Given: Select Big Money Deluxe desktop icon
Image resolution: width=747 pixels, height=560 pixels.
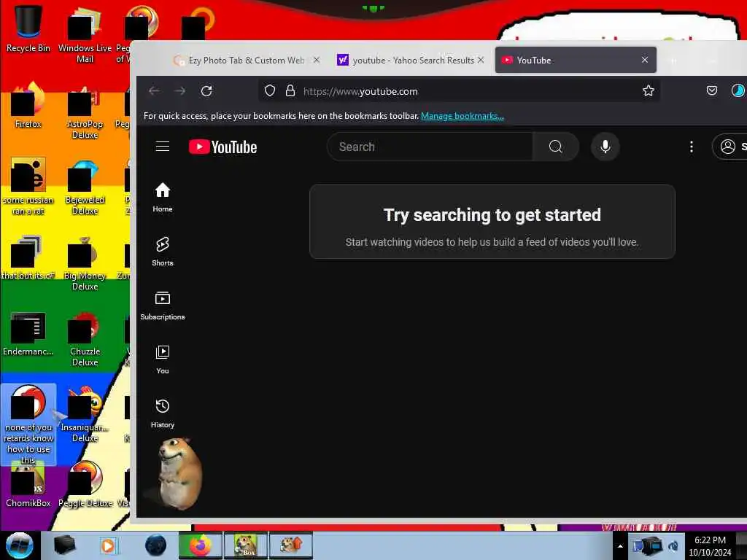Looking at the screenshot, I should coord(85,262).
